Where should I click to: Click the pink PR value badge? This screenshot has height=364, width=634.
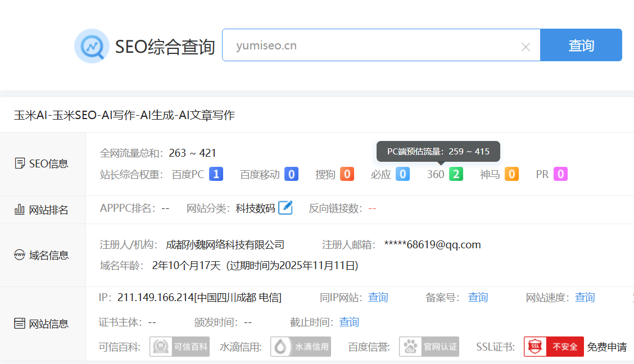(x=560, y=174)
